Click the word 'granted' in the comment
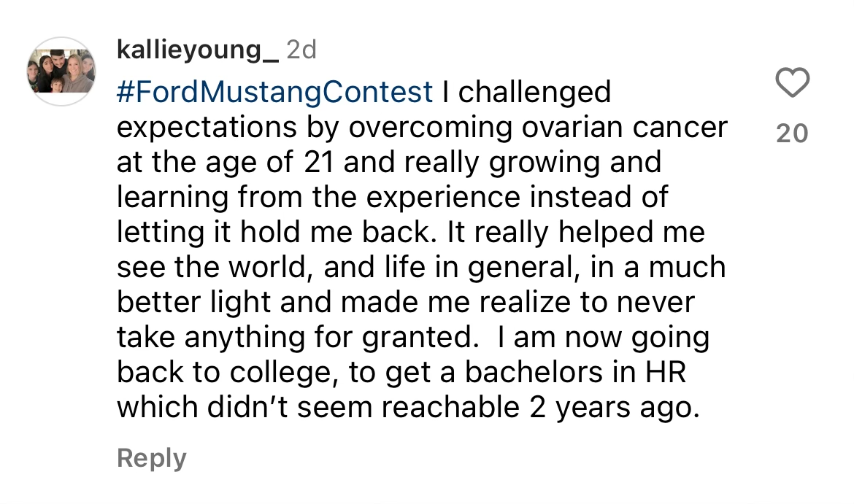Screen dimensions: 854x504 [420, 338]
